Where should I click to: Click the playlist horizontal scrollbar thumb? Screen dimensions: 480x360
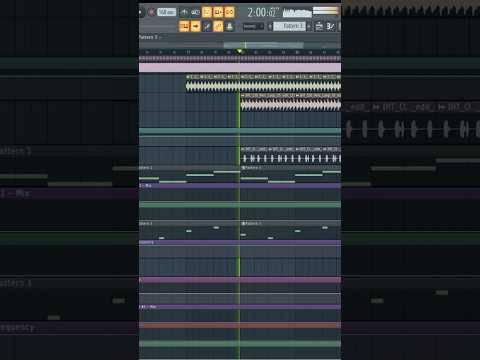pyautogui.click(x=263, y=45)
